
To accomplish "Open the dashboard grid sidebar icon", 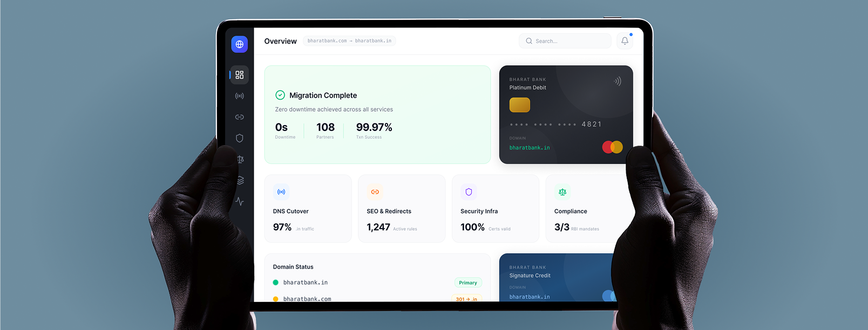I will [239, 75].
